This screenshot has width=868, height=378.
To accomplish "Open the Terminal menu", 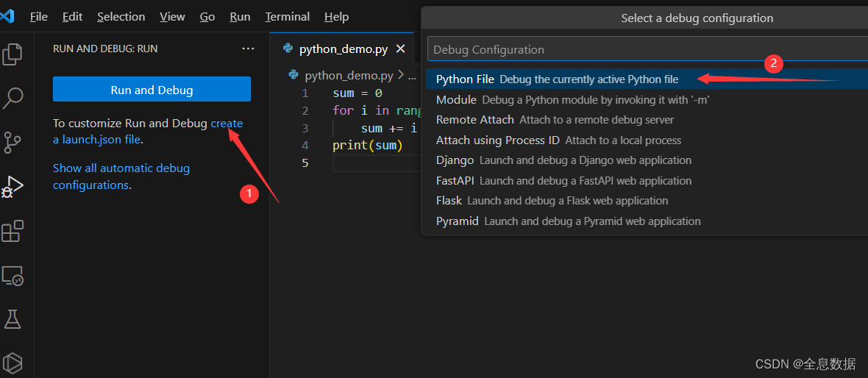I will 288,17.
